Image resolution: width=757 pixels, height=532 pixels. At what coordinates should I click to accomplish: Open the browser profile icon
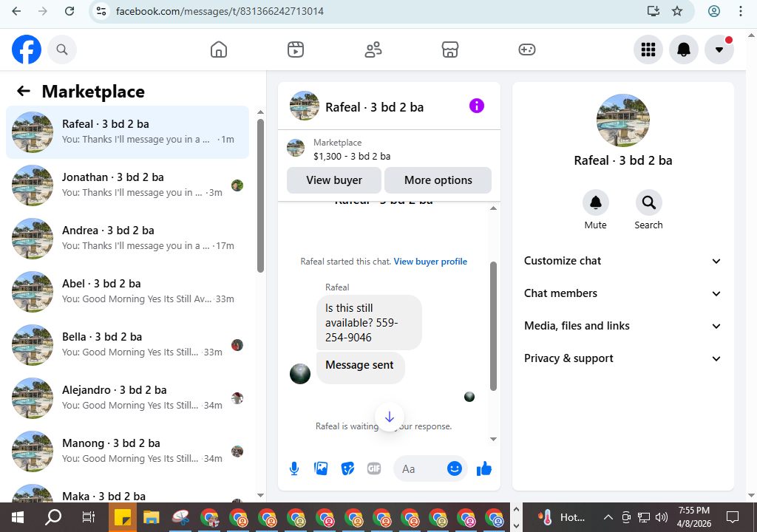pos(714,11)
